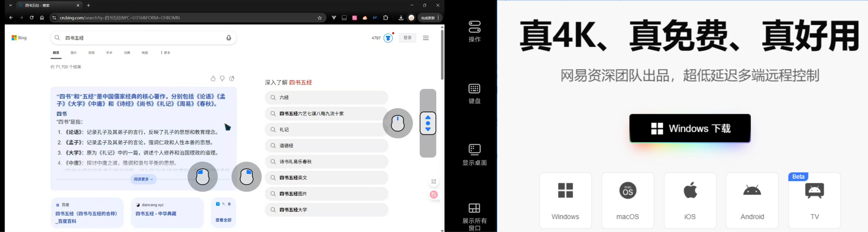
Task: Open the Bing hamburger menu
Action: 426,38
